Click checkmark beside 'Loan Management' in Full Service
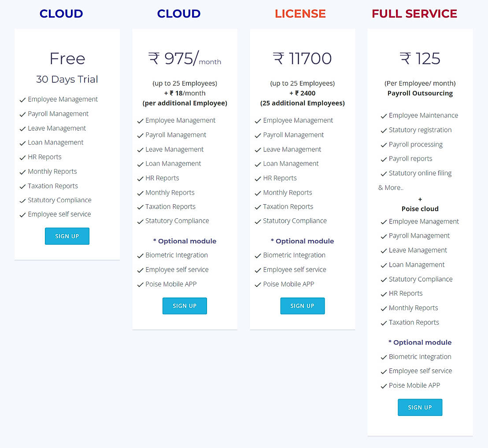 [384, 265]
